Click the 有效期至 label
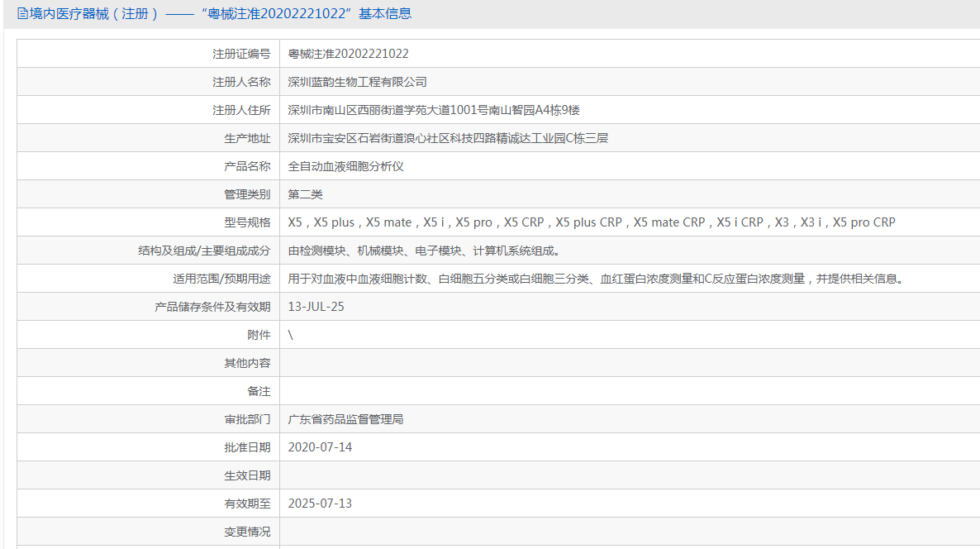Screen dimensions: 980x549 coord(248,504)
